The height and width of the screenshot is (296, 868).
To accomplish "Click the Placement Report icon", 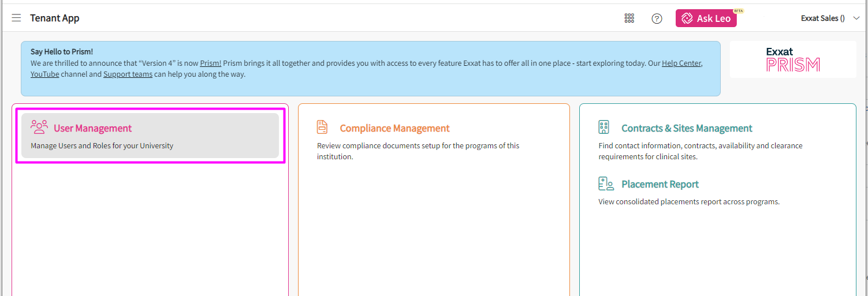I will [x=606, y=184].
